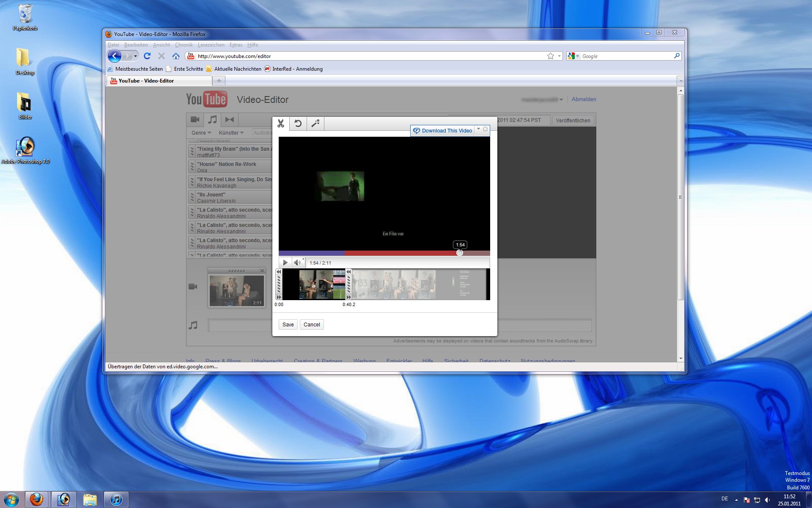Select the scissors trim tab
The height and width of the screenshot is (508, 812).
281,124
